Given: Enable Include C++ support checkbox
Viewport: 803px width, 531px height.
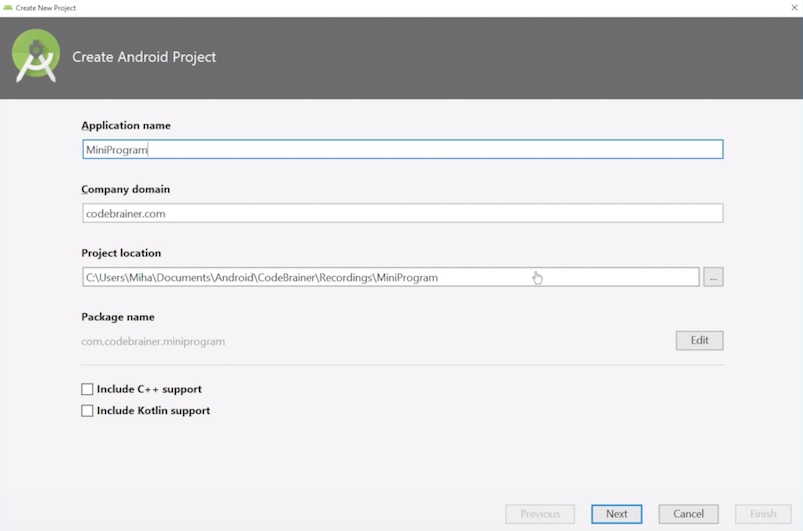Looking at the screenshot, I should pyautogui.click(x=87, y=389).
